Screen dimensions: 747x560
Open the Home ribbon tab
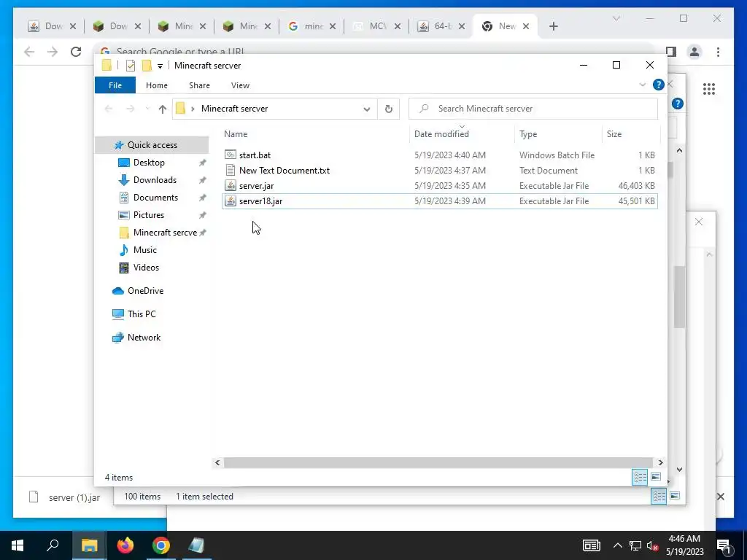pos(157,85)
